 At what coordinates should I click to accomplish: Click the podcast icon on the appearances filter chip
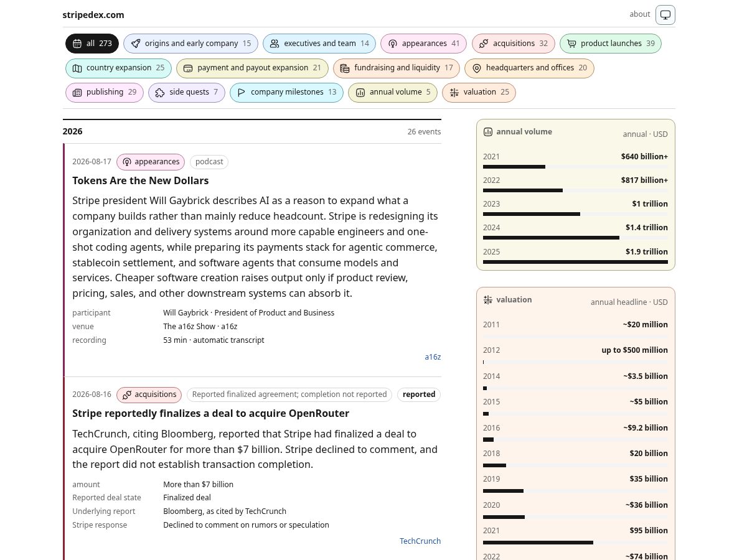(393, 44)
